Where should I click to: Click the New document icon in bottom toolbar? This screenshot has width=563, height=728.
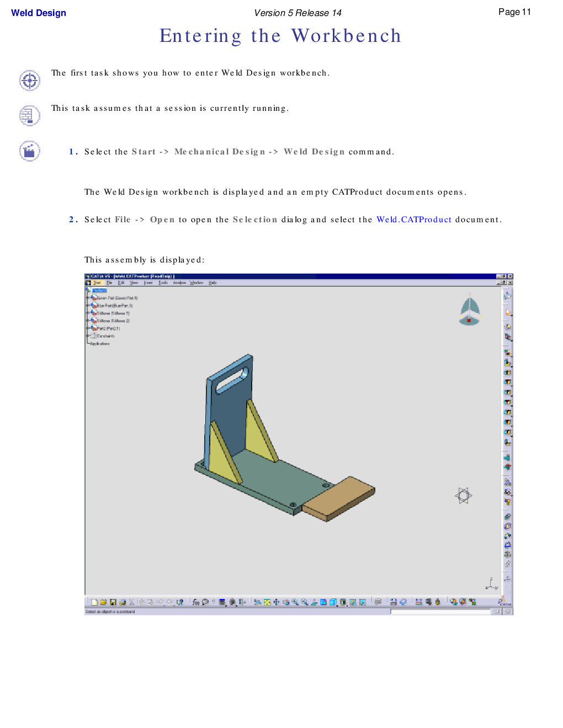(x=94, y=602)
